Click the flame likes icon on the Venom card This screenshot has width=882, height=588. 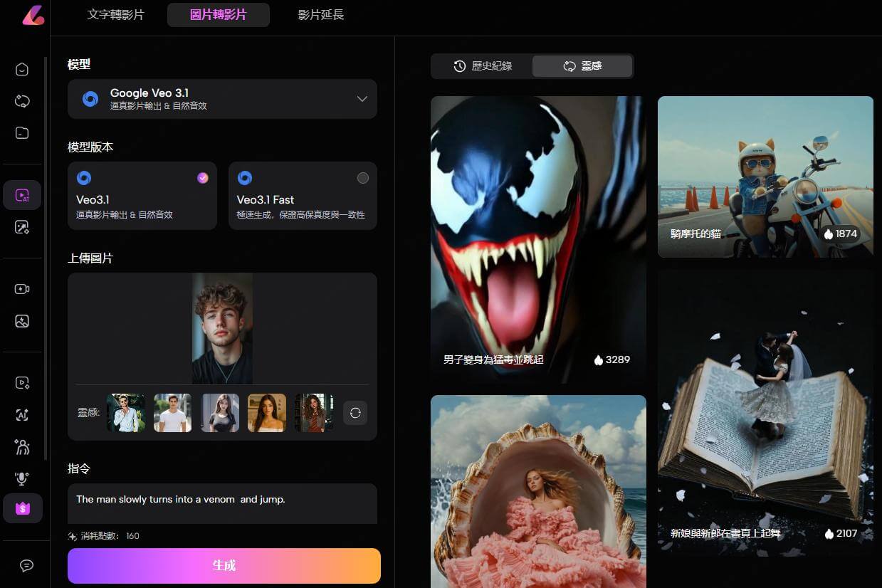pos(598,360)
